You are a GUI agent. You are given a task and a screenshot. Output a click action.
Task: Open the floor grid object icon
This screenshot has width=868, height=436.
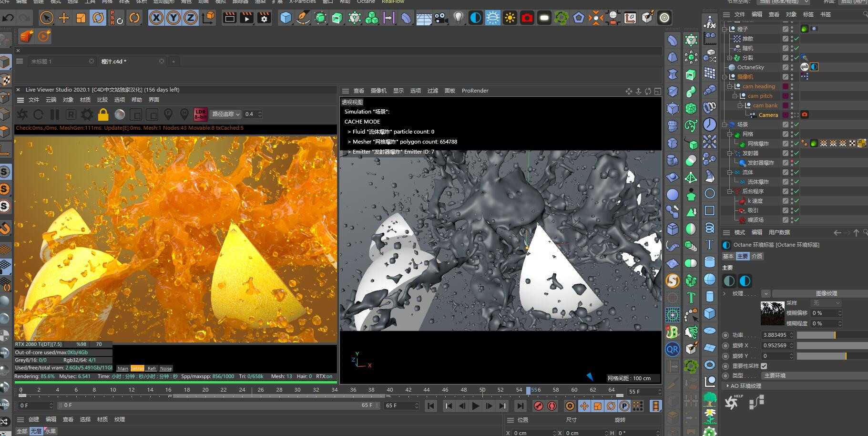tap(424, 18)
